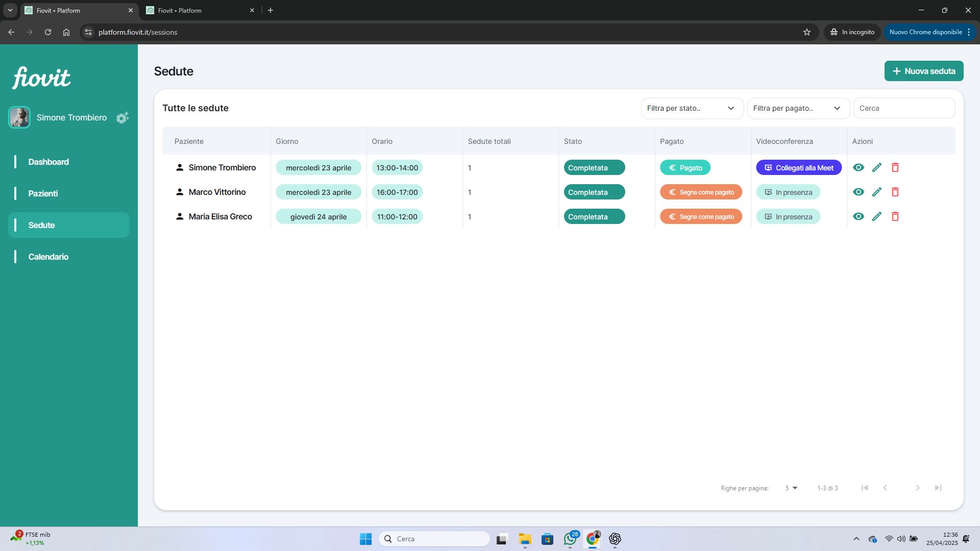View Marco Vittorino's session via the eye icon

click(x=859, y=192)
